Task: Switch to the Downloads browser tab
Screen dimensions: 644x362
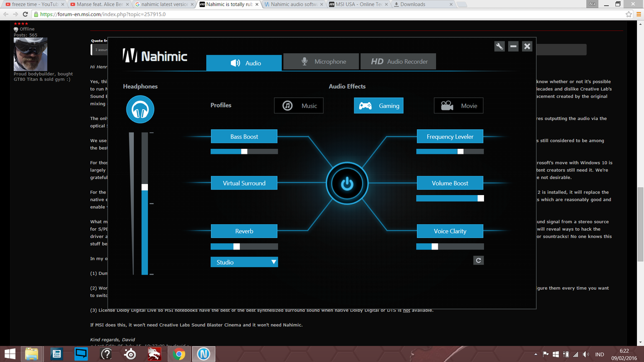Action: pyautogui.click(x=422, y=5)
